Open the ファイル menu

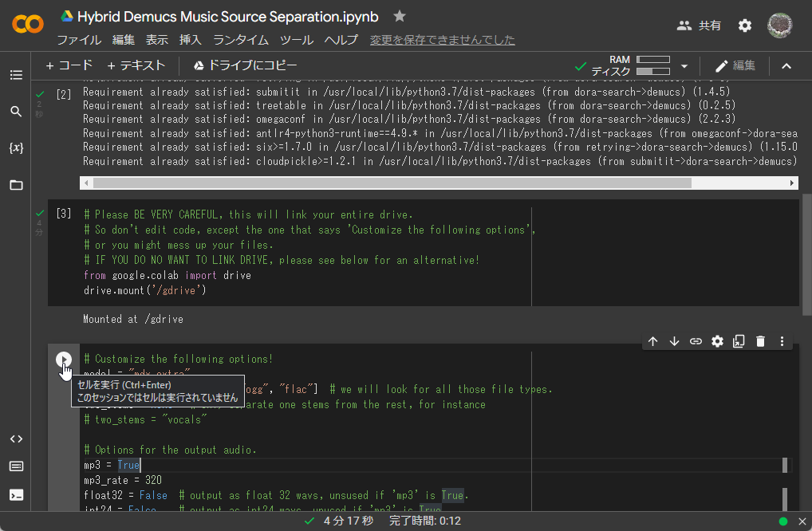click(79, 40)
